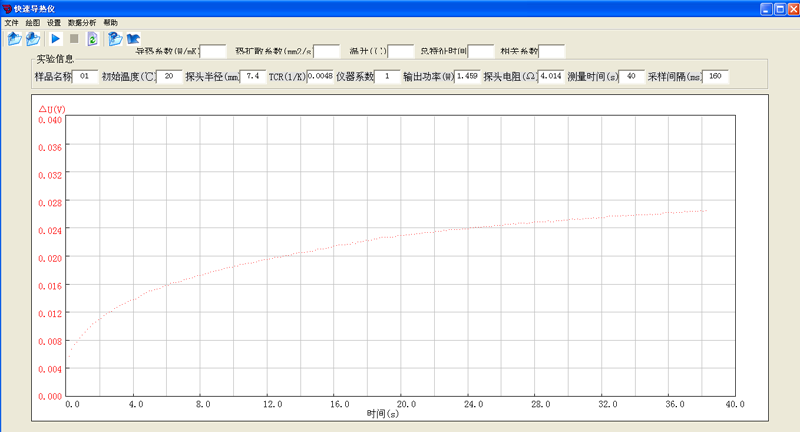
Task: Click the red app icon in title bar
Action: click(x=7, y=8)
